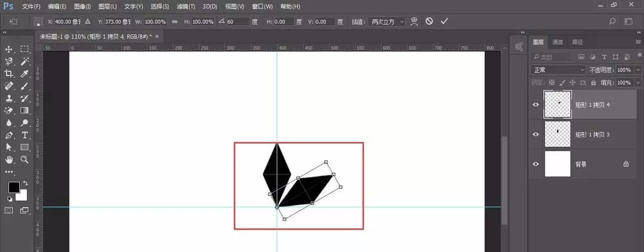Viewport: 644px width, 252px height.
Task: Select the Eyedropper tool
Action: 24,73
